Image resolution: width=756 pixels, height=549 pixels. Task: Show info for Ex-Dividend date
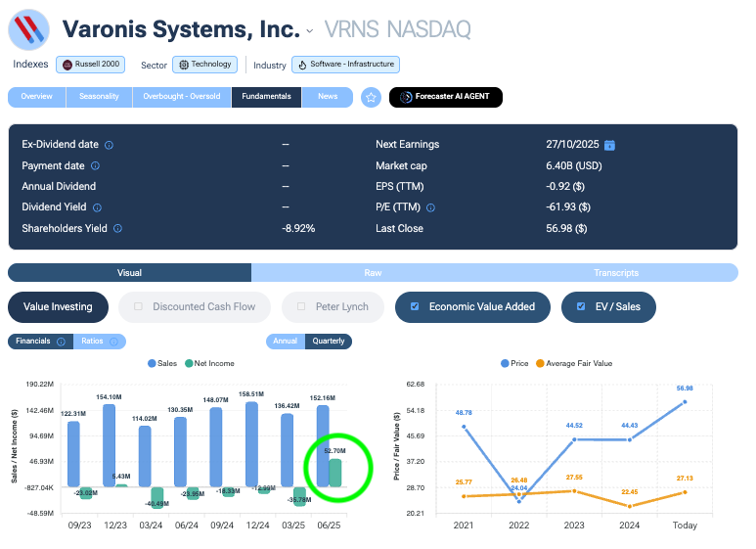tap(109, 145)
